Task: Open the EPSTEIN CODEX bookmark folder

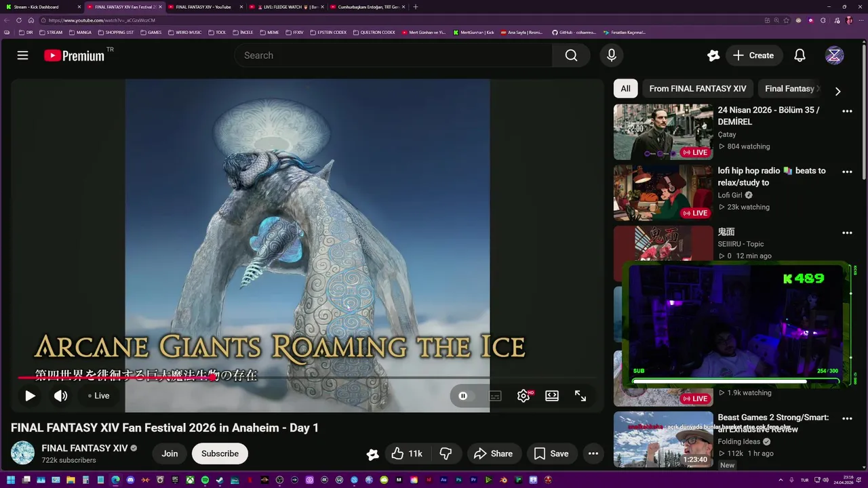Action: [x=328, y=33]
